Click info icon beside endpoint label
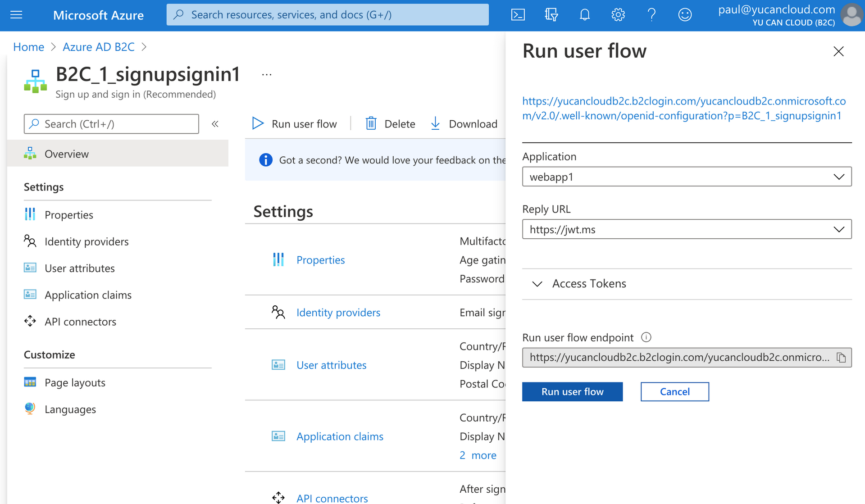 [646, 337]
